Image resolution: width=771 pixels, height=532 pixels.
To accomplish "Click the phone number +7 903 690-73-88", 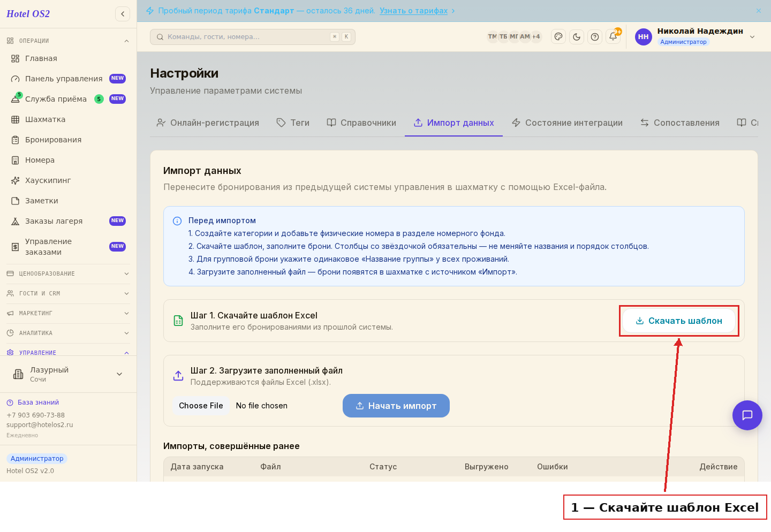I will pos(35,415).
